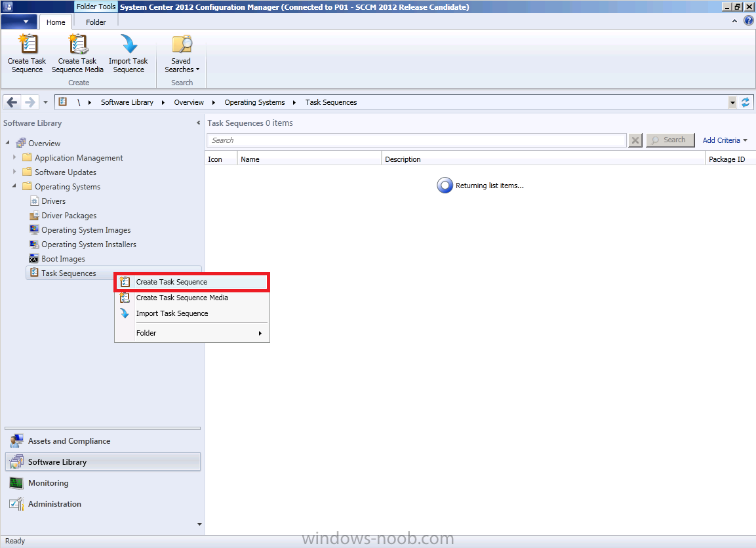Viewport: 756px width, 548px height.
Task: Select Overview in the breadcrumb path
Action: click(x=189, y=102)
